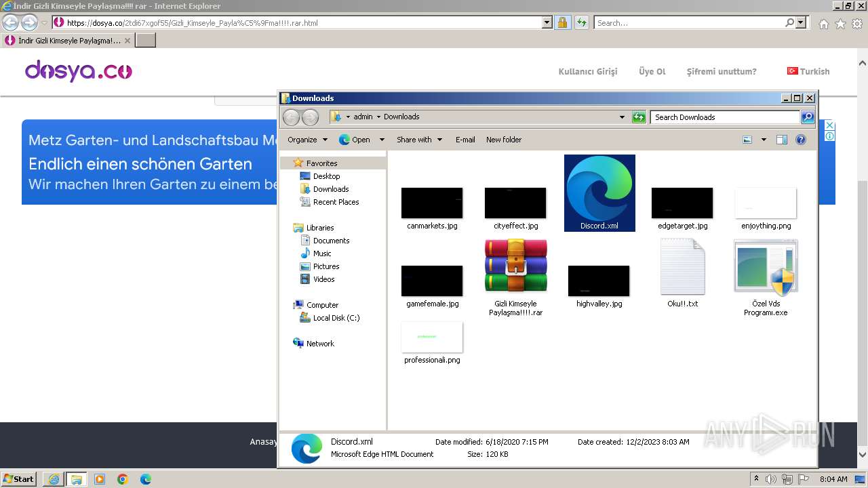This screenshot has height=488, width=868.
Task: Open Downloads in navigation pane
Action: coord(331,189)
